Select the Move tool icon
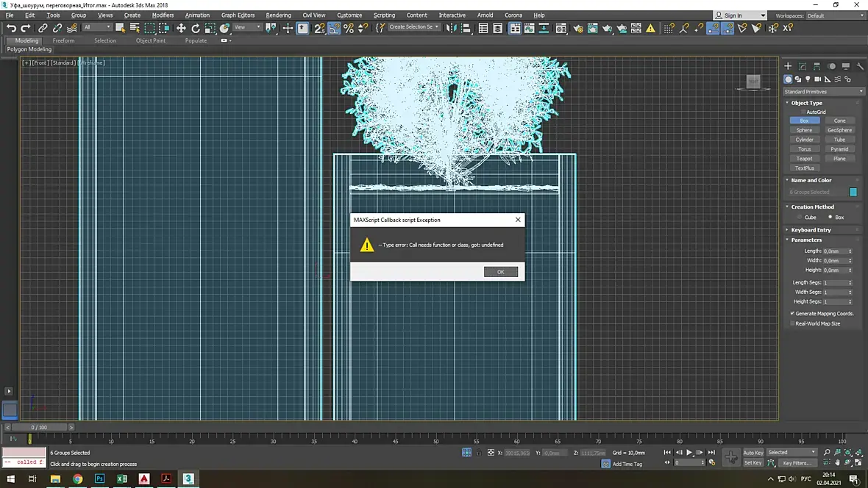868x488 pixels. [x=181, y=28]
